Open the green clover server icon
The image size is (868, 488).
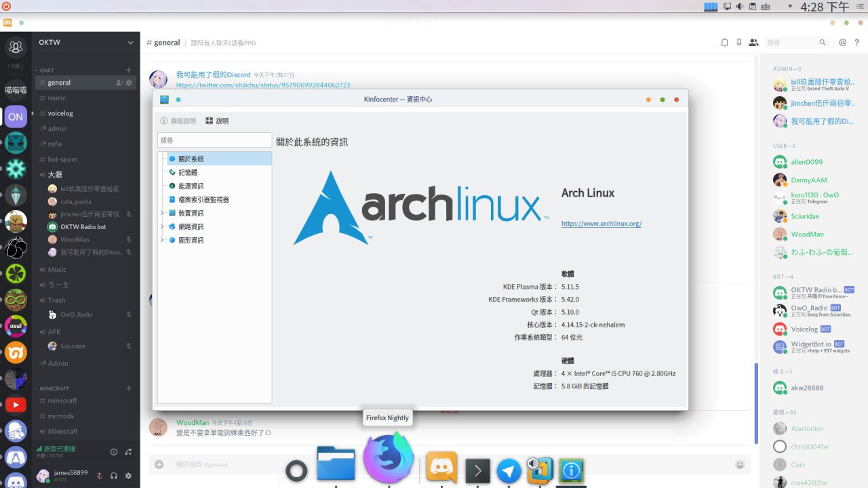coord(16,274)
